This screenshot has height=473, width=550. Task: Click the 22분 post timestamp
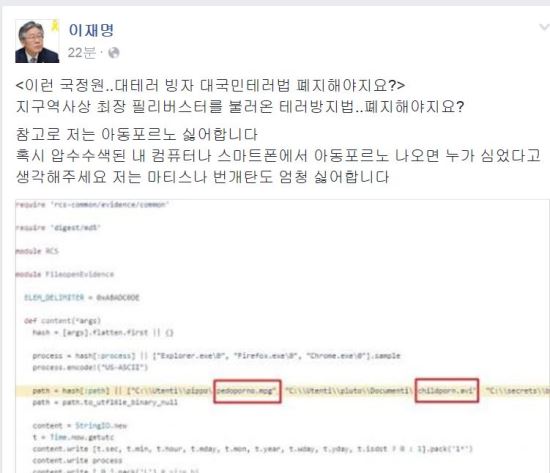click(81, 53)
